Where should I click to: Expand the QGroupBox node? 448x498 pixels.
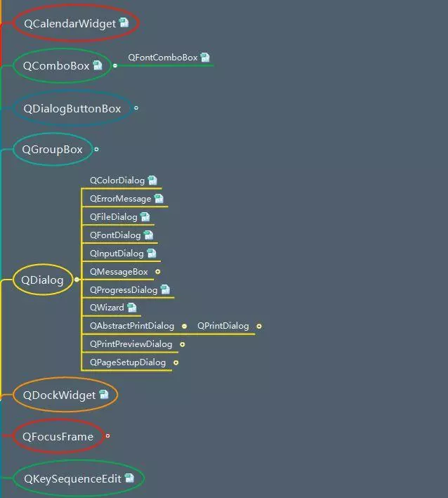(x=96, y=149)
